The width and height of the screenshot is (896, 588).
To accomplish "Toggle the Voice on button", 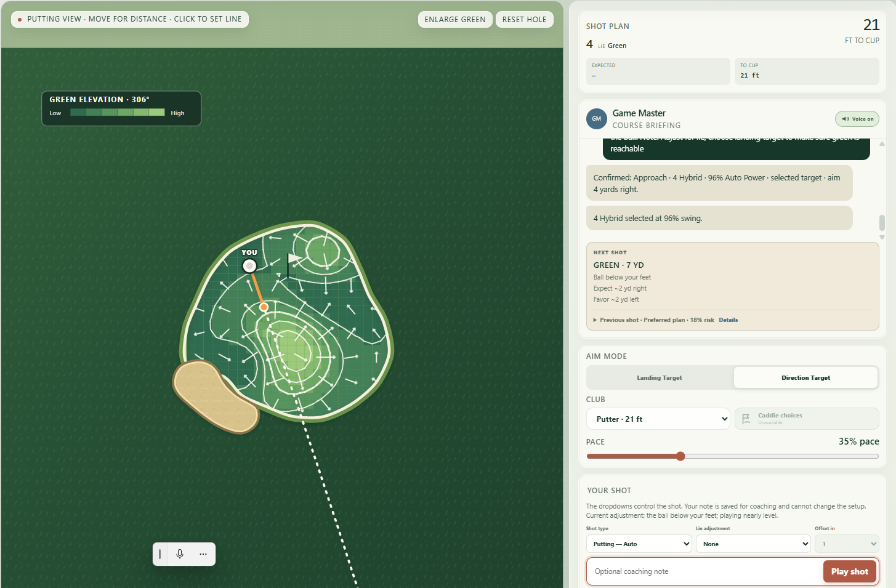I will [857, 119].
